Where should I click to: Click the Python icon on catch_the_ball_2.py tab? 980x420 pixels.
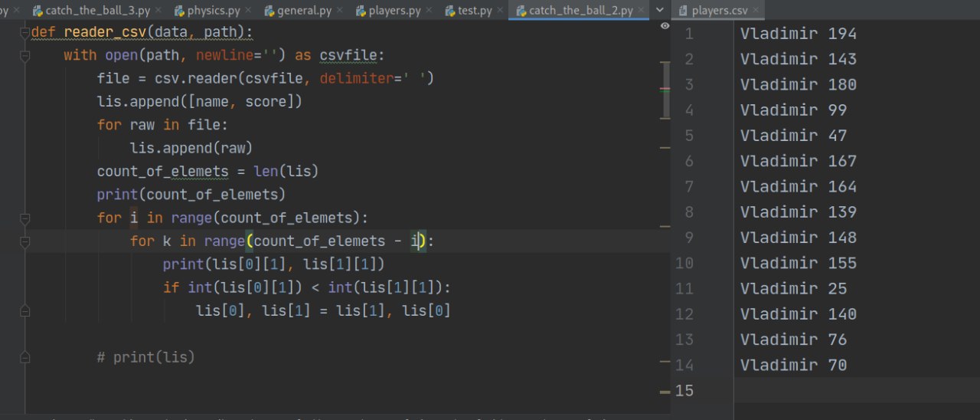(x=521, y=11)
